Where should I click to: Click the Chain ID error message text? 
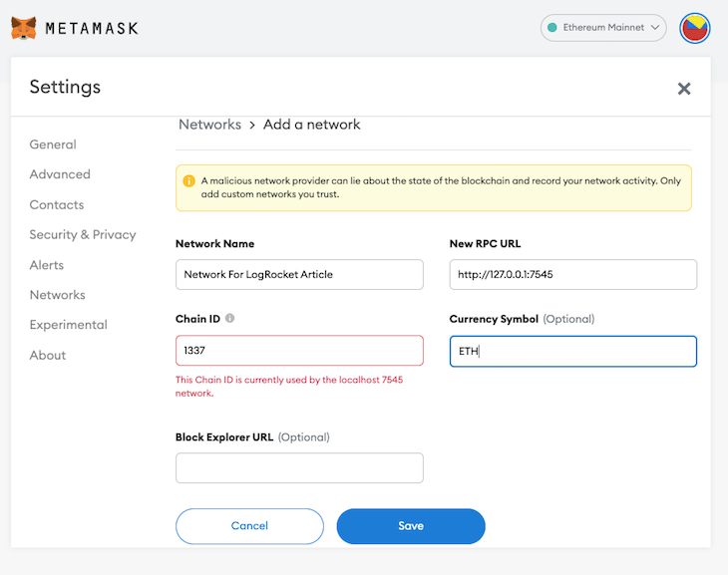(289, 386)
